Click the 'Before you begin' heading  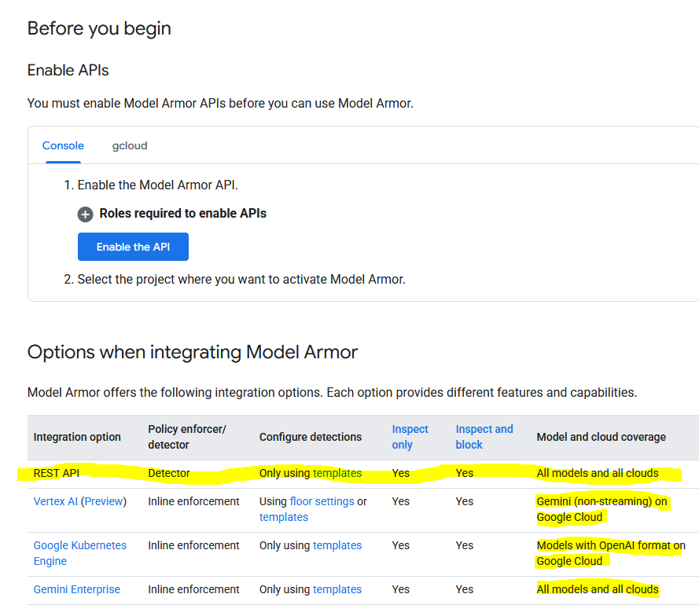[99, 28]
